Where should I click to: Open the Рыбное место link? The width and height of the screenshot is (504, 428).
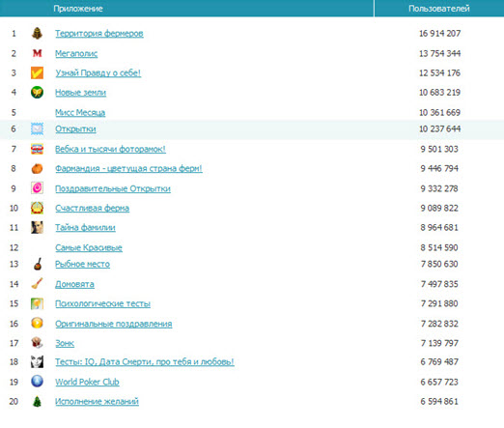pyautogui.click(x=82, y=264)
